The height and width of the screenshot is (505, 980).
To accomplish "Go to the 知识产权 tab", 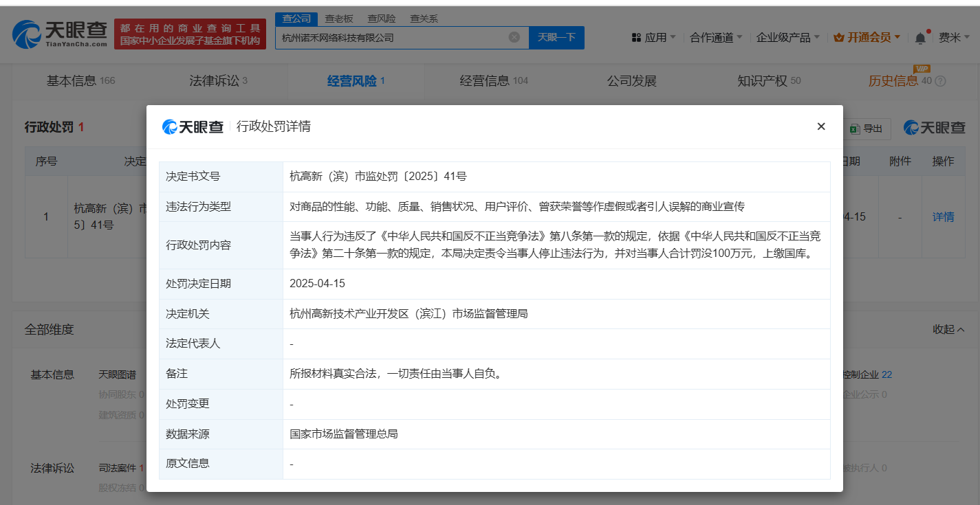I will pos(768,81).
